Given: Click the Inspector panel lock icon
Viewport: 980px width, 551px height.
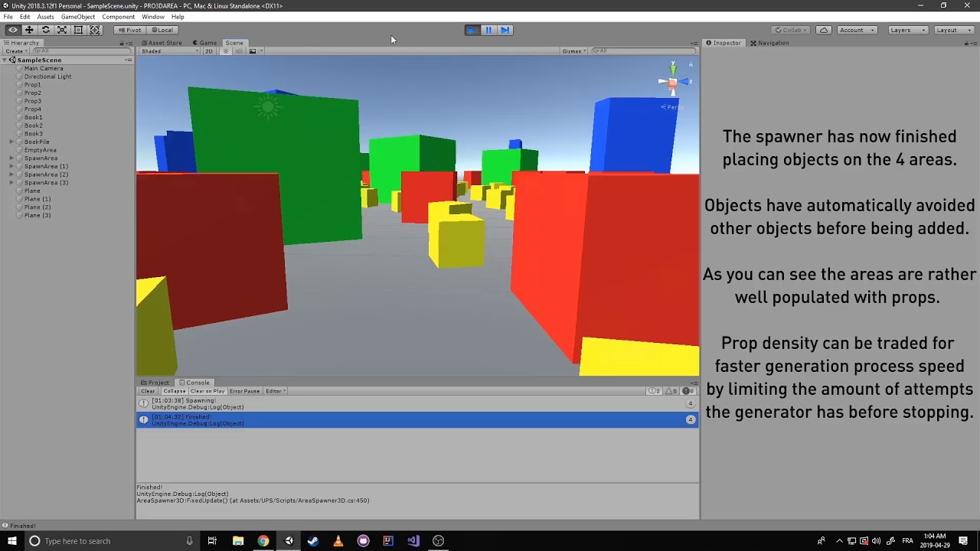Looking at the screenshot, I should coord(965,43).
